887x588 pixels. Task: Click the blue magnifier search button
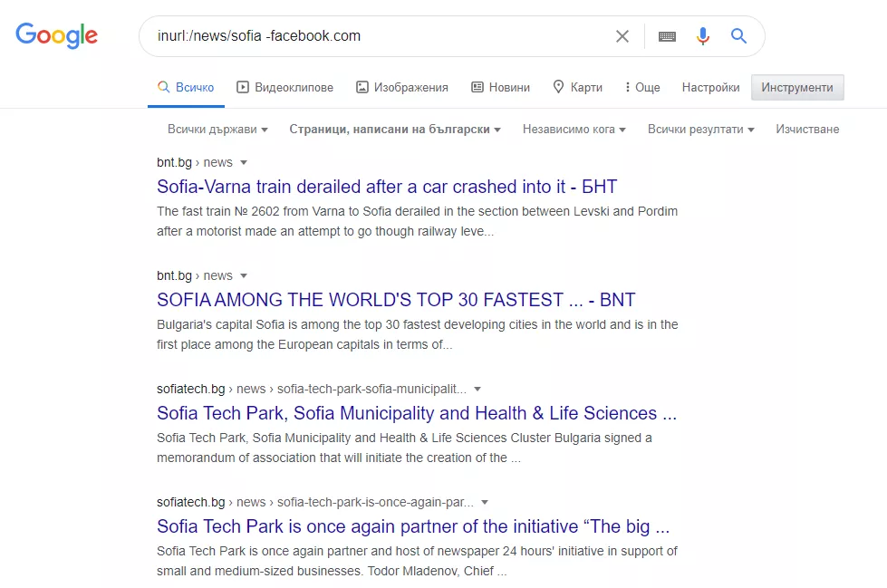(x=738, y=35)
